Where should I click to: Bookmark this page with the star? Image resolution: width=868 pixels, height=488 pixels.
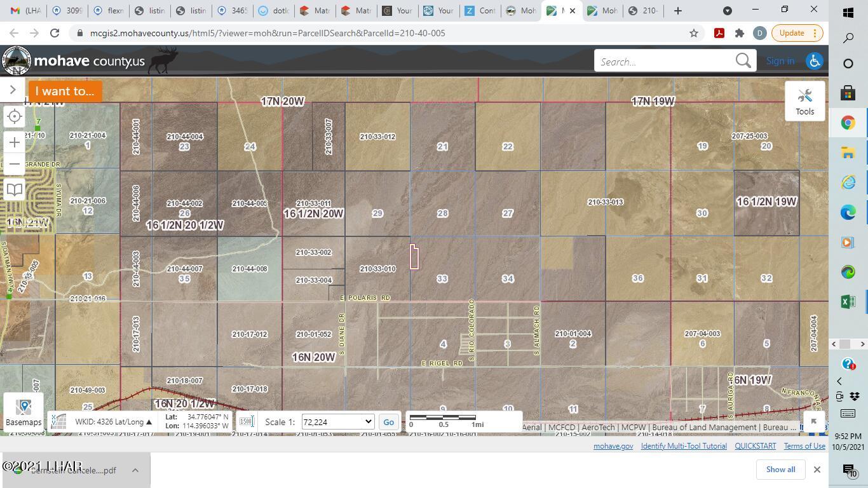(693, 33)
